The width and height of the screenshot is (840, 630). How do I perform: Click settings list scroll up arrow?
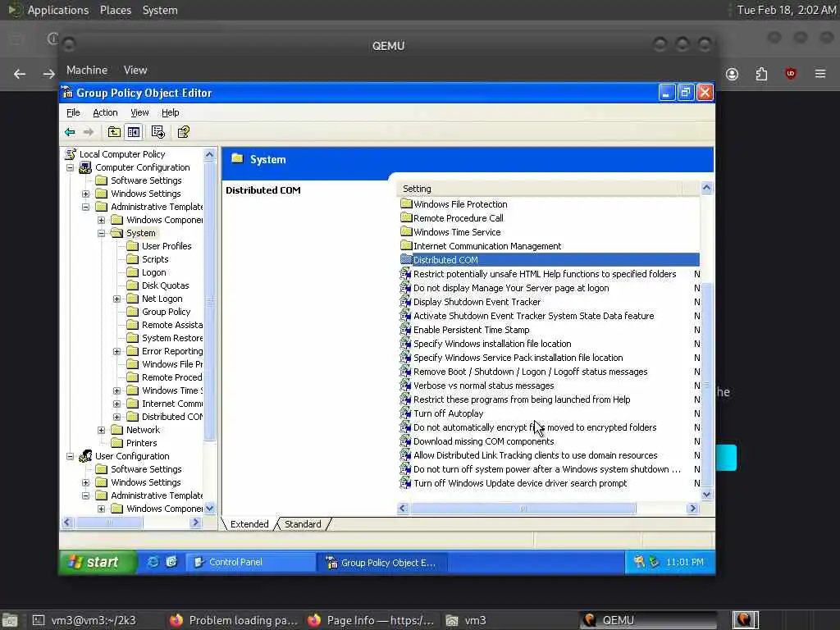[x=706, y=188]
